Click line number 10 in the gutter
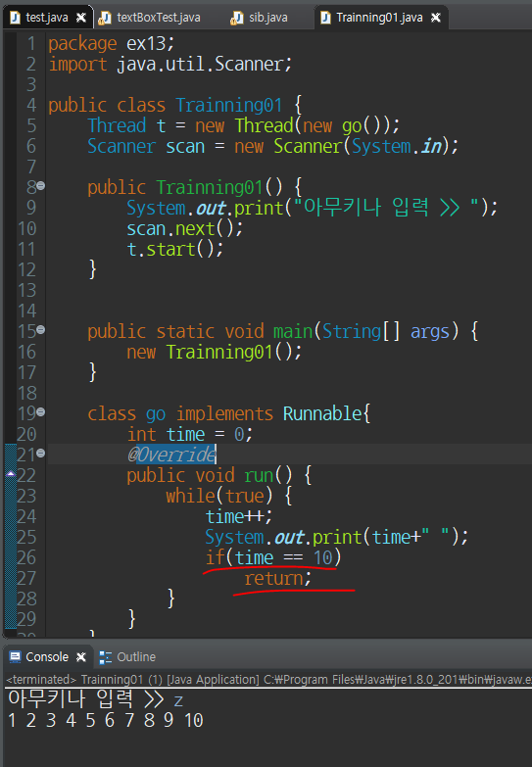This screenshot has width=532, height=767. pyautogui.click(x=27, y=228)
